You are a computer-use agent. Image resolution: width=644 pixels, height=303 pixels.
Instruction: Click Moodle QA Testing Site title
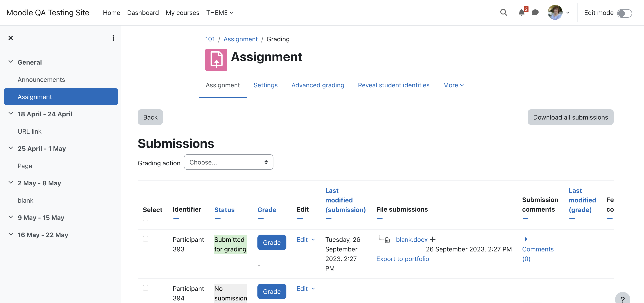(48, 13)
